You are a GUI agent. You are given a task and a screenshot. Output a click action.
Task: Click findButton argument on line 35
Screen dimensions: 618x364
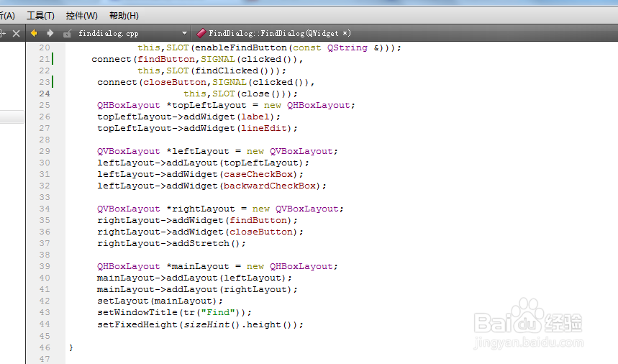coord(258,220)
